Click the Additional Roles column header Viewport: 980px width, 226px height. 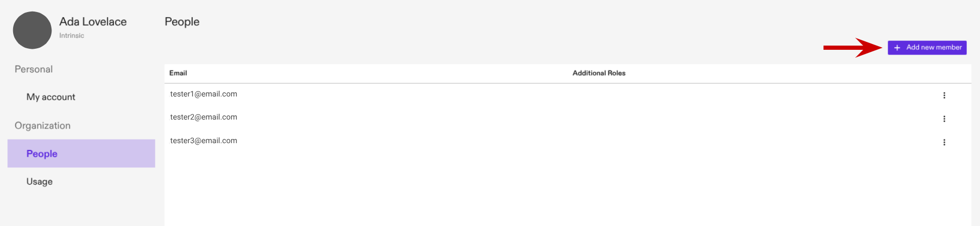click(599, 73)
